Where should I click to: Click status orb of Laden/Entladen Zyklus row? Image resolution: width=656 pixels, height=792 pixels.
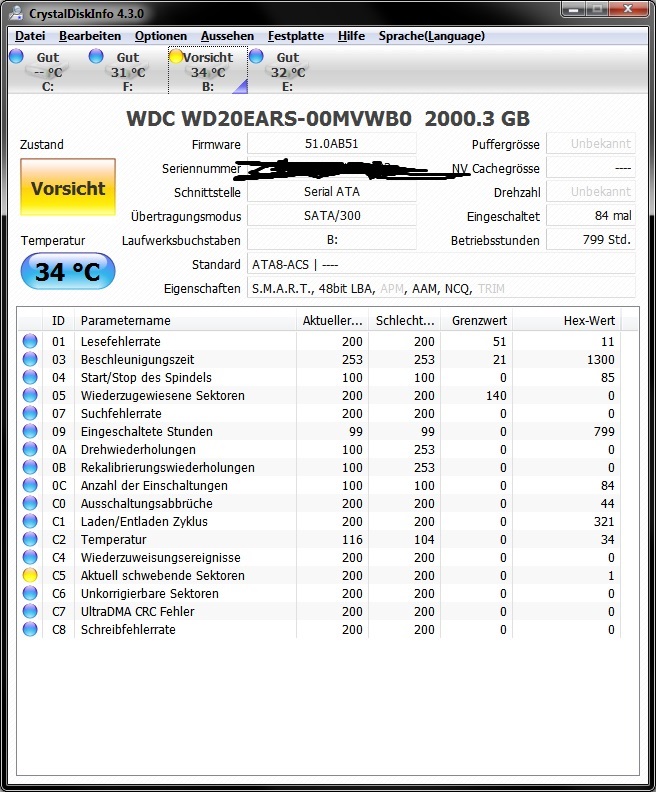[x=30, y=521]
